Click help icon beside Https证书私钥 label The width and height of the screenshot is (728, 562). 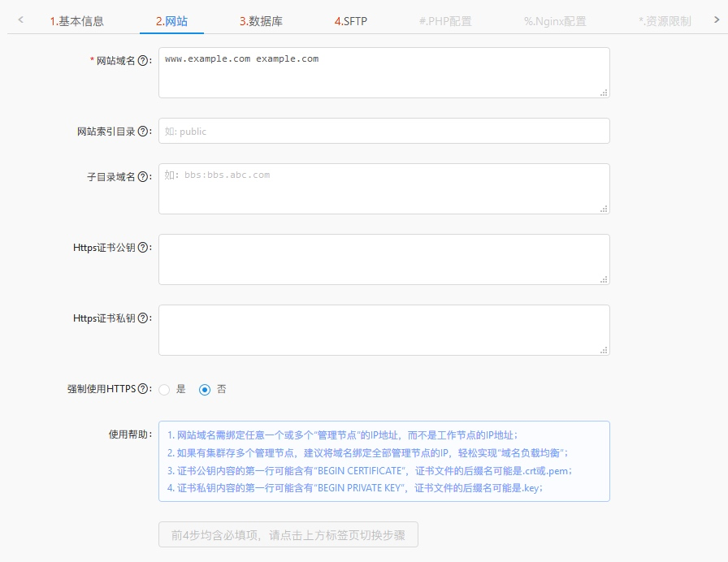coord(143,318)
